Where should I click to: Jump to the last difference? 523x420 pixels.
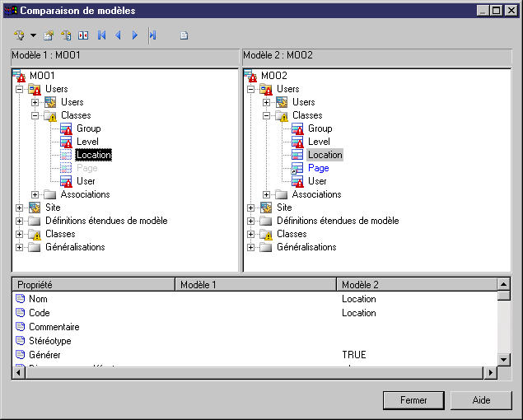(x=152, y=35)
